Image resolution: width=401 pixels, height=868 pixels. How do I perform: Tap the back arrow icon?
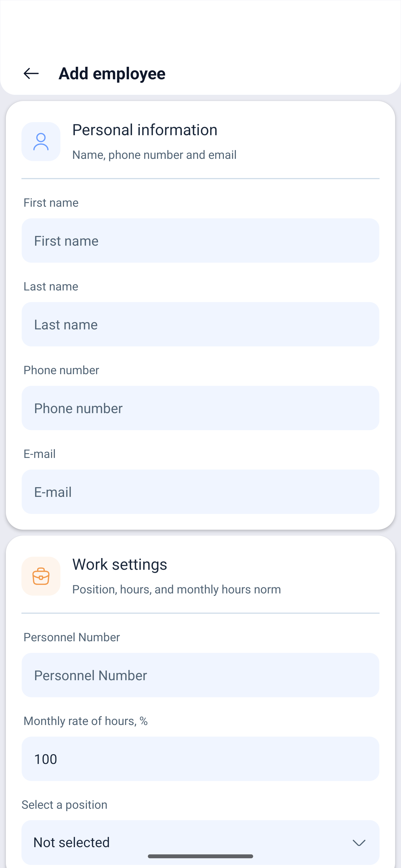point(31,73)
